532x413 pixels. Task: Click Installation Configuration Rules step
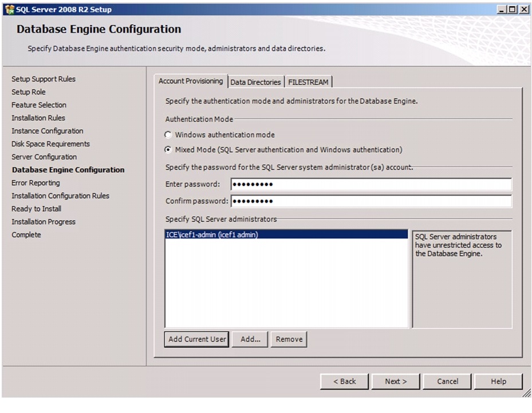click(x=60, y=196)
